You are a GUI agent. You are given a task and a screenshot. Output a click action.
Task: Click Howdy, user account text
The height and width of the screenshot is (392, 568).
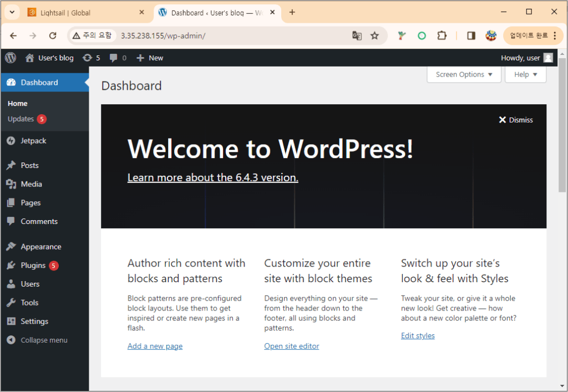(x=520, y=58)
